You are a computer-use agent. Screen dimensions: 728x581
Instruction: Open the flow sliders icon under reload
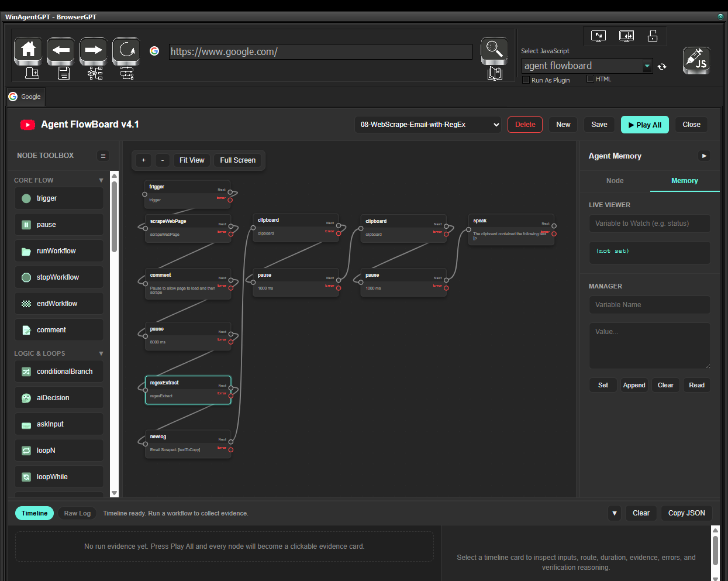coord(126,73)
